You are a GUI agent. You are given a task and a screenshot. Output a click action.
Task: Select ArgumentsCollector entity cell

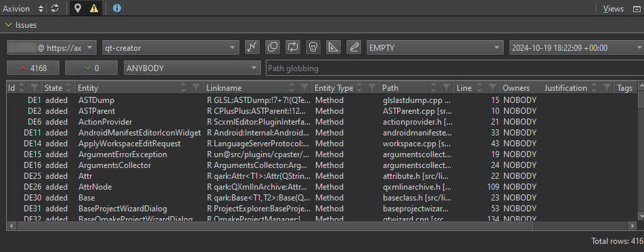pyautogui.click(x=139, y=165)
